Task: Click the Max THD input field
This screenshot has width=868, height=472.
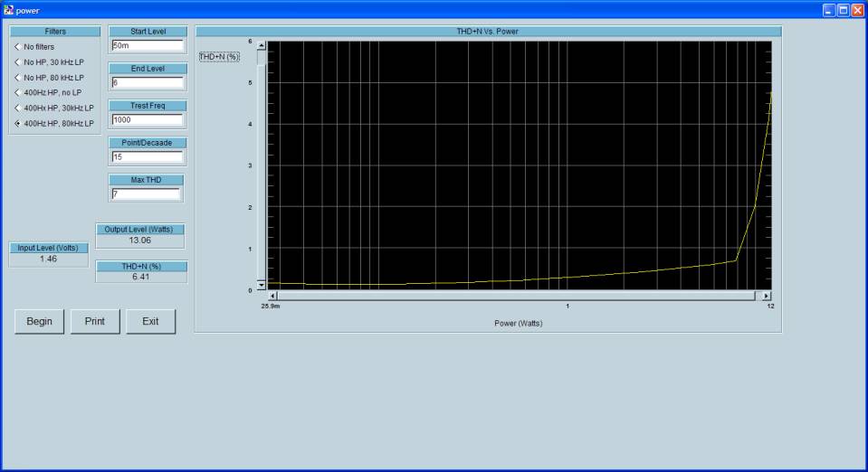Action: click(146, 194)
